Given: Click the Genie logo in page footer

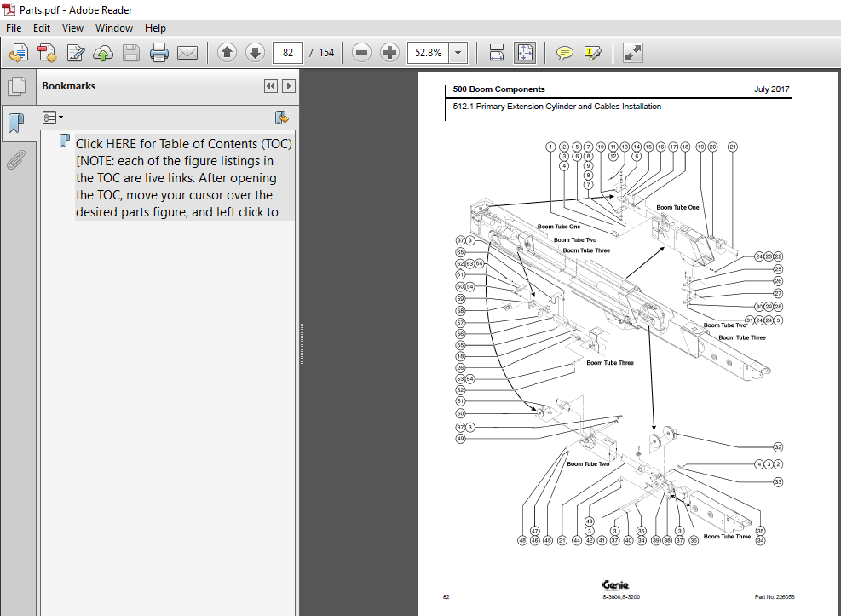Looking at the screenshot, I should (x=615, y=585).
